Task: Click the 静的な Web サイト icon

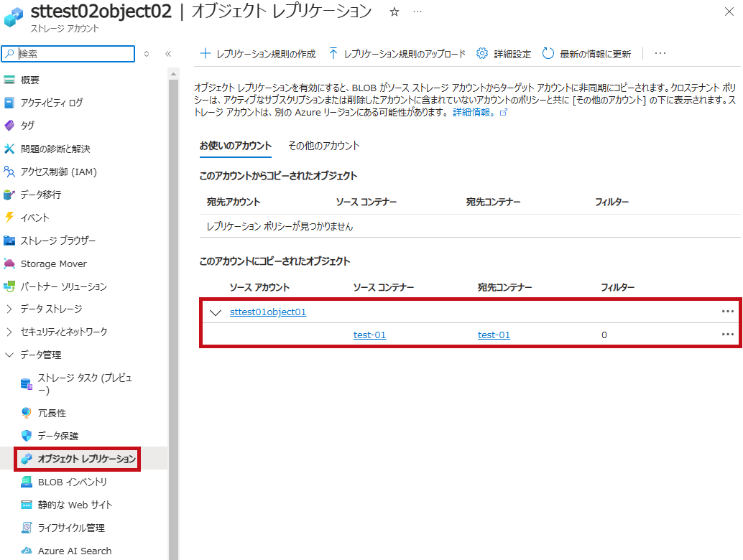Action: (27, 505)
